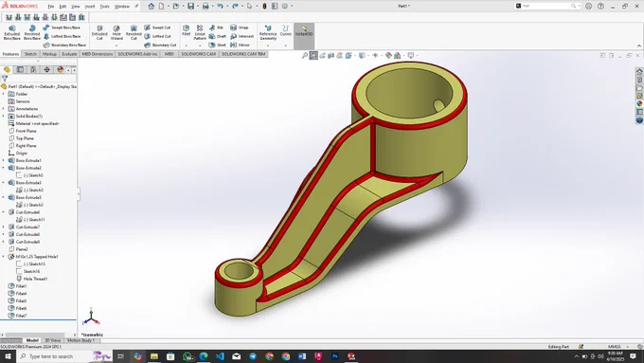This screenshot has height=363, width=644.
Task: Open the Reference Geometry tool
Action: [268, 32]
